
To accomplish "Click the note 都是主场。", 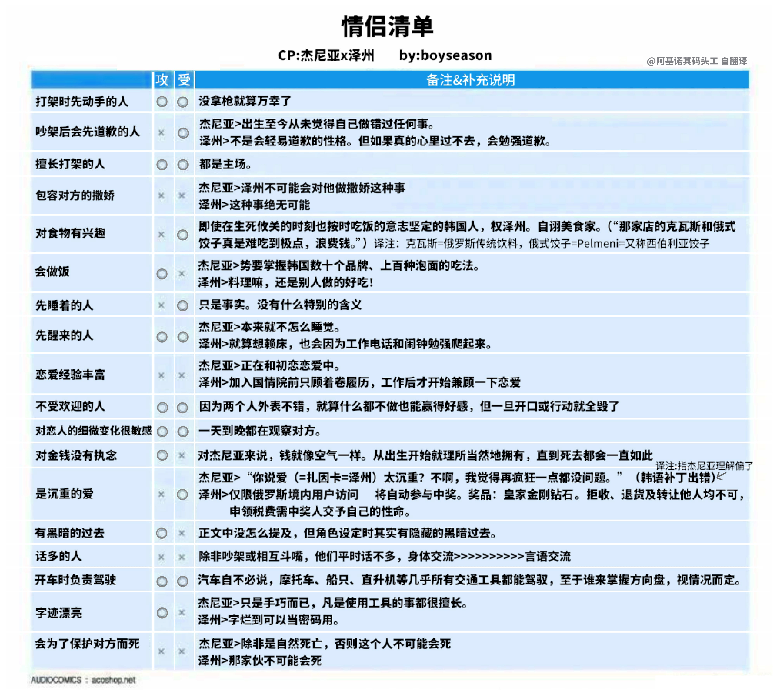I will coord(226,164).
